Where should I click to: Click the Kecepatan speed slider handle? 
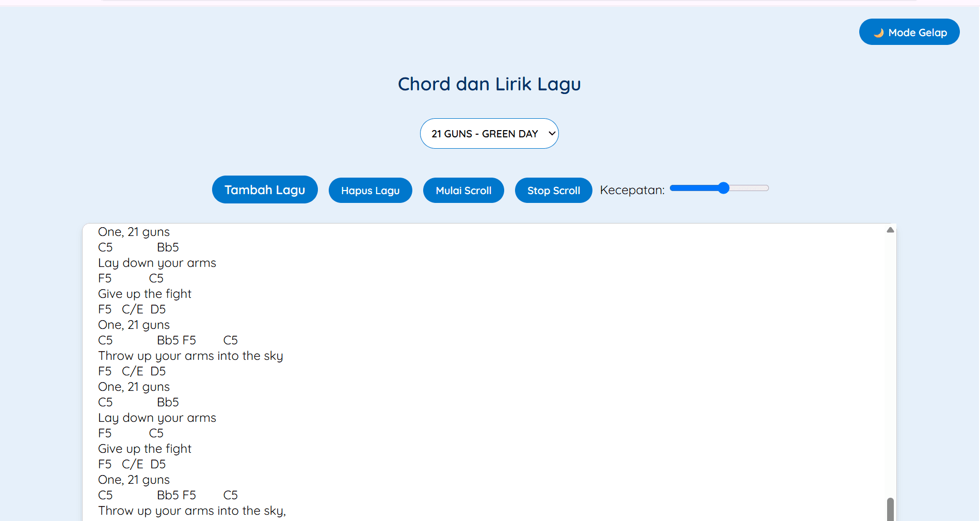pyautogui.click(x=724, y=188)
